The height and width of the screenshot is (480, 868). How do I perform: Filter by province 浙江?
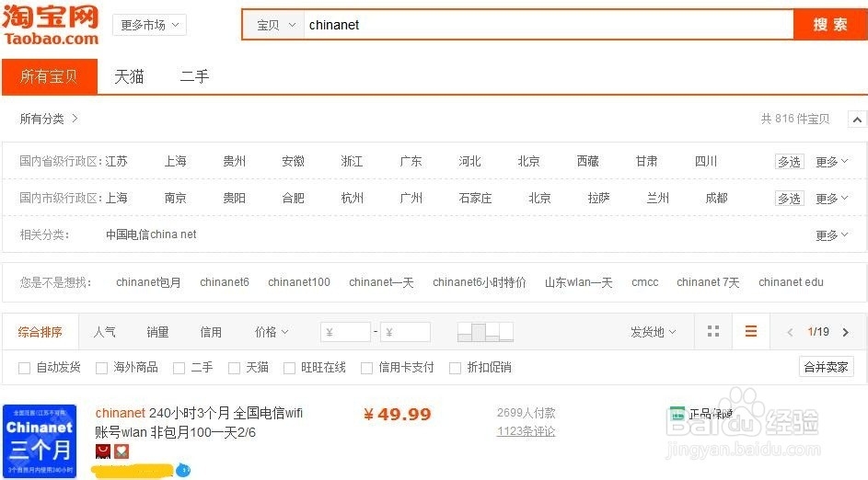pyautogui.click(x=352, y=161)
